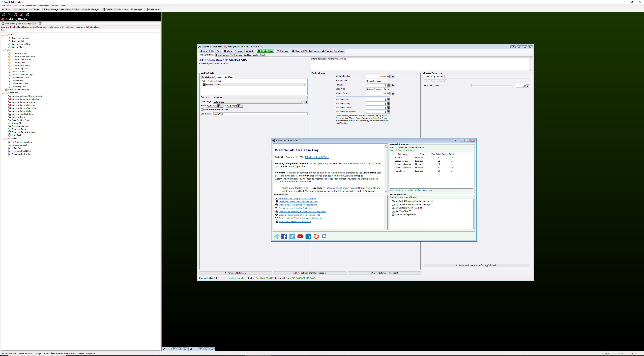The height and width of the screenshot is (356, 644).
Task: Increase Starting Capital with the up spinner
Action: coord(388,76)
